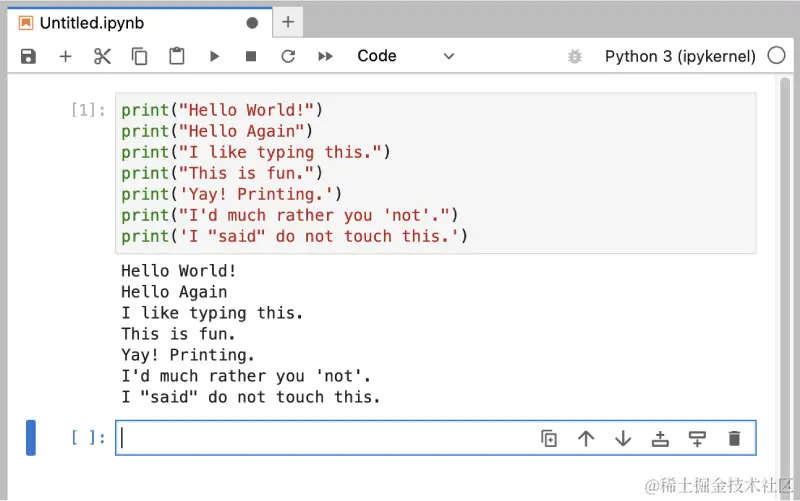The height and width of the screenshot is (501, 800).
Task: Duplicate the active cell
Action: pos(548,438)
